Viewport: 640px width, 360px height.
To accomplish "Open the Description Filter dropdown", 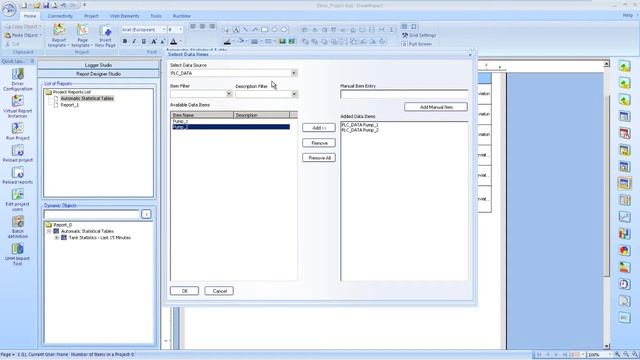I will (x=294, y=94).
